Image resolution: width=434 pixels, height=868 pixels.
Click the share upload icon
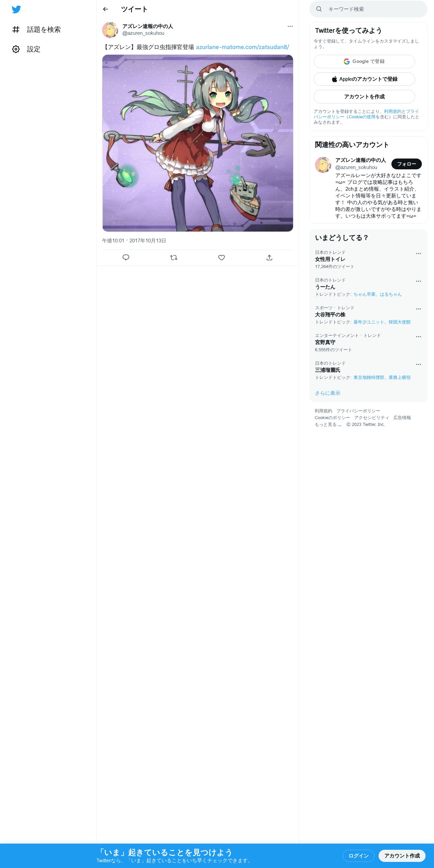269,258
